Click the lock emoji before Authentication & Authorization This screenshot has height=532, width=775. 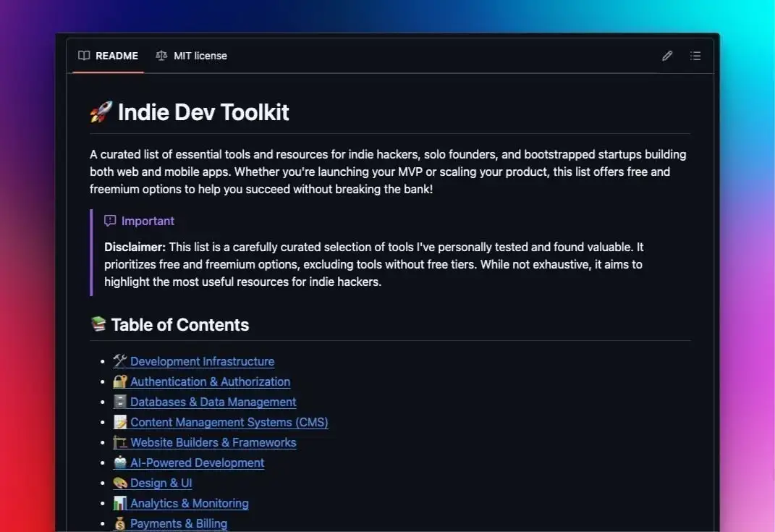(x=120, y=381)
